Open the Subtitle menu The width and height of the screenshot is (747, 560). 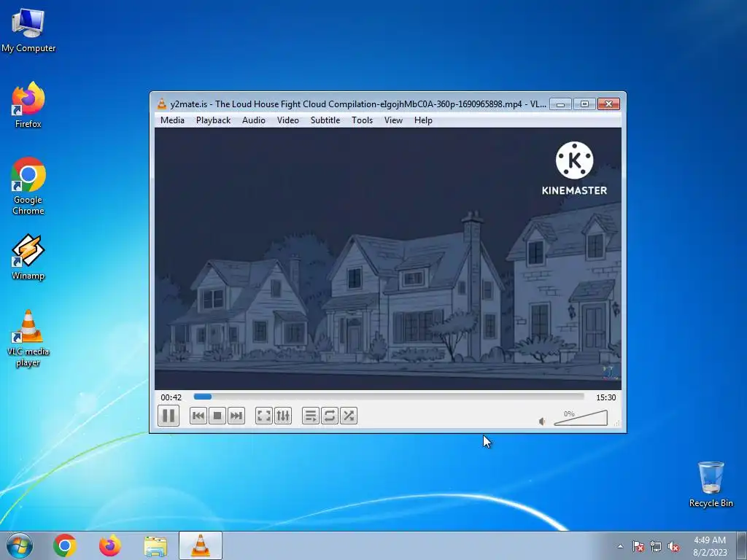point(325,120)
